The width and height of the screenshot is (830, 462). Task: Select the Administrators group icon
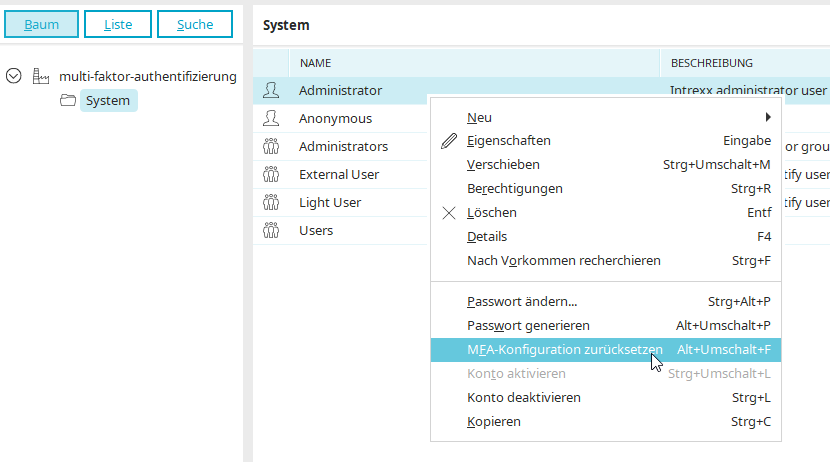coord(271,146)
